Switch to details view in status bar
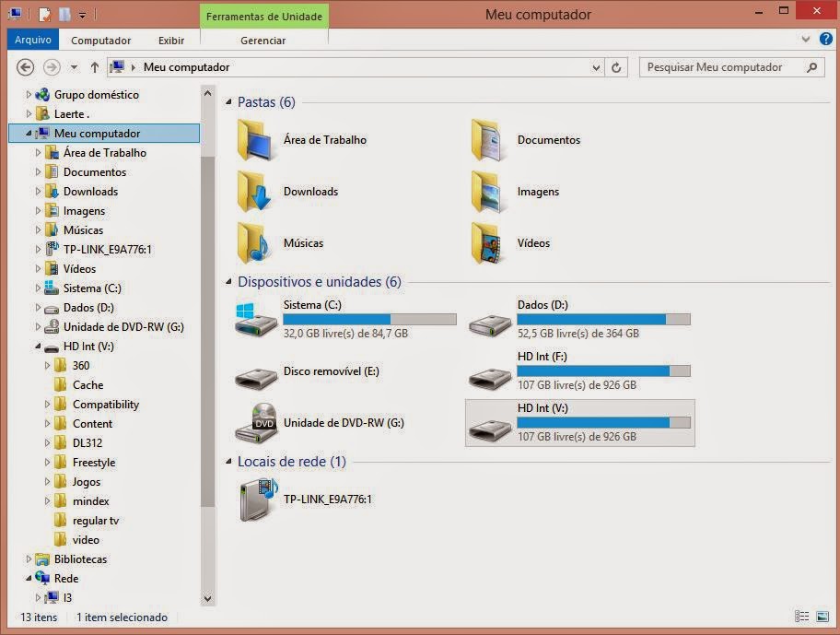This screenshot has height=635, width=840. (800, 617)
